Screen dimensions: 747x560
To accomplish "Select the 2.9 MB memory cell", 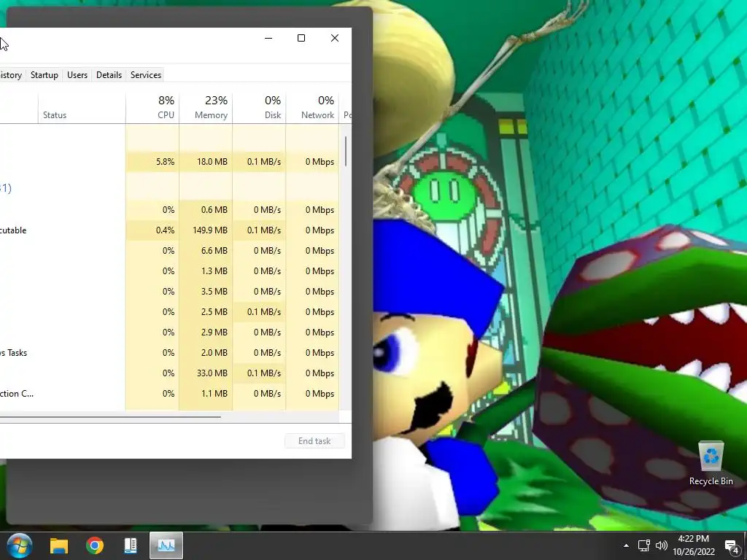I will click(x=206, y=332).
